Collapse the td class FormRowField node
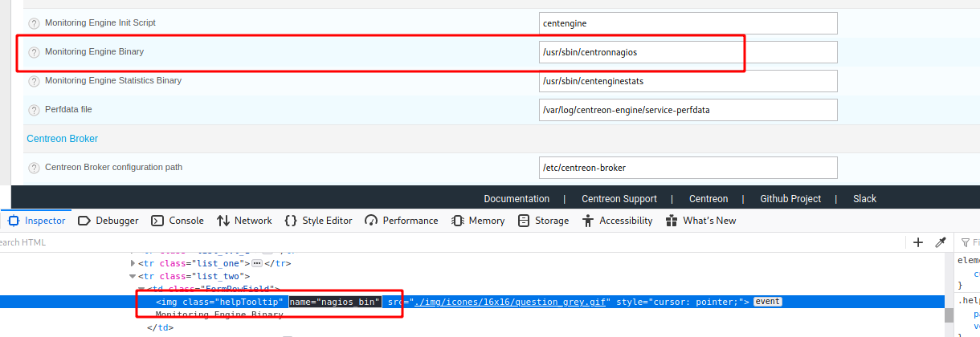The width and height of the screenshot is (980, 337). 141,289
